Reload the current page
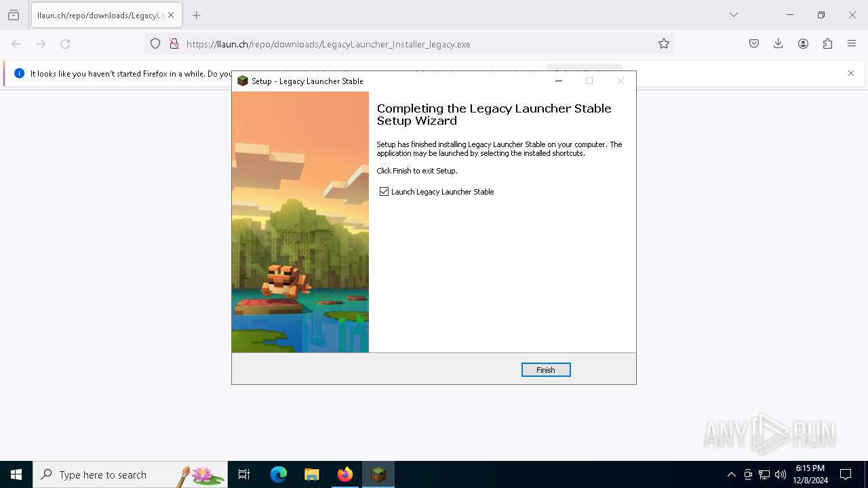Screen dimensions: 868x488 click(65, 44)
